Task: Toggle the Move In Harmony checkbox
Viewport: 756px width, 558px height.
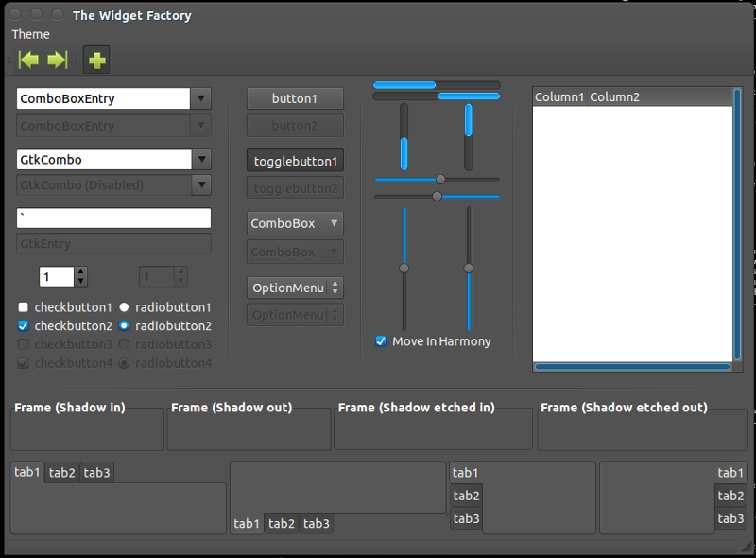Action: [381, 341]
